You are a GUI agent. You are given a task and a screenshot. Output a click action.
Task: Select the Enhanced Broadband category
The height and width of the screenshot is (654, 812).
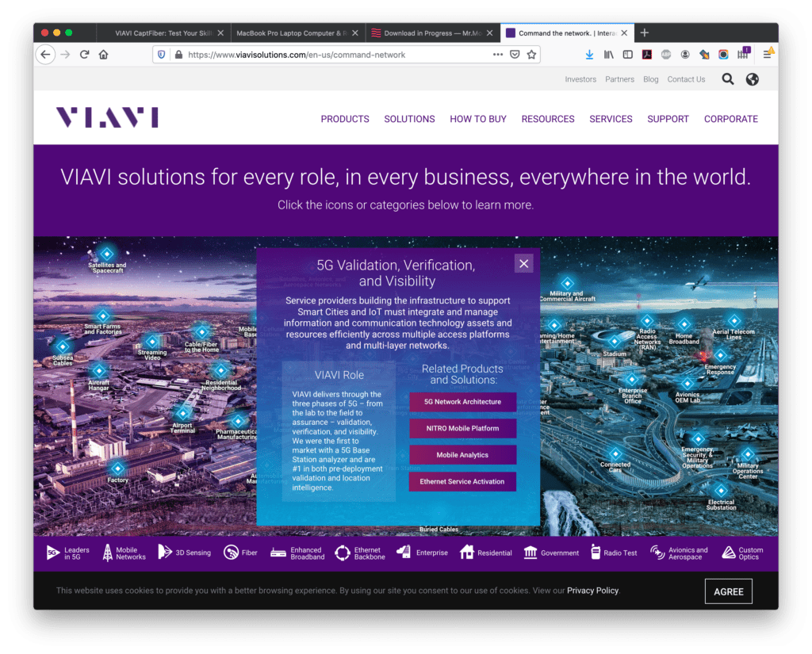(x=297, y=553)
